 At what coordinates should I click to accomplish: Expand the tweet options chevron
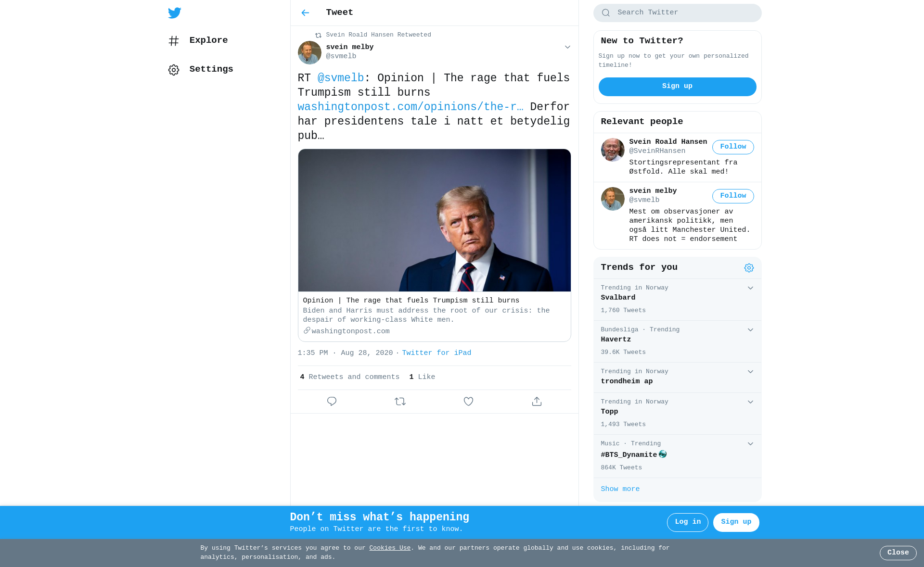click(567, 47)
